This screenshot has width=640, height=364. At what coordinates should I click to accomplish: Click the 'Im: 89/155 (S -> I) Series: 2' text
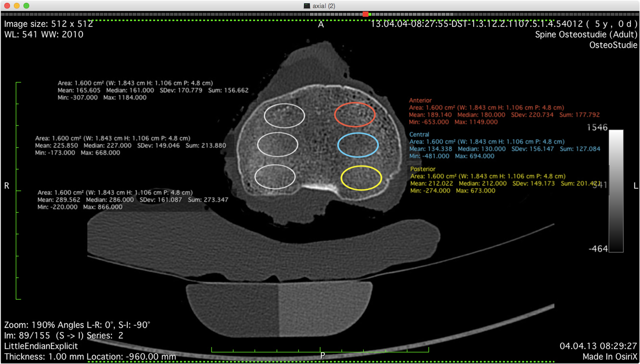[x=64, y=335]
